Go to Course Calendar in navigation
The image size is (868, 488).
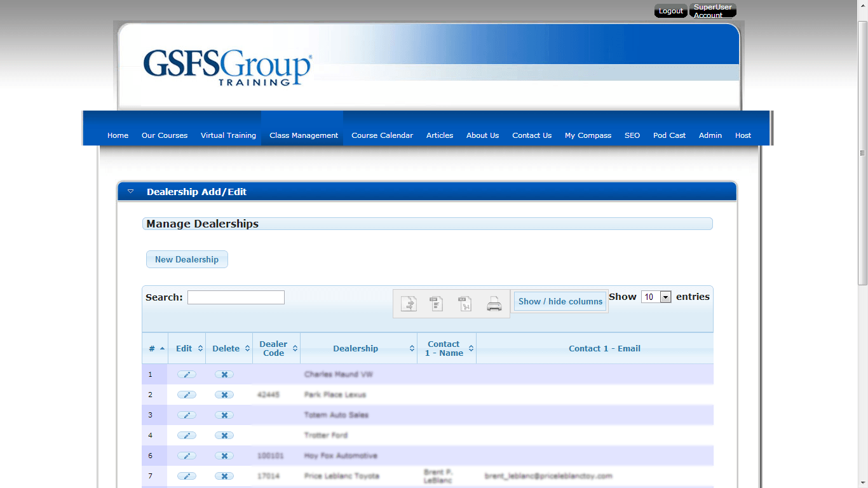coord(382,135)
